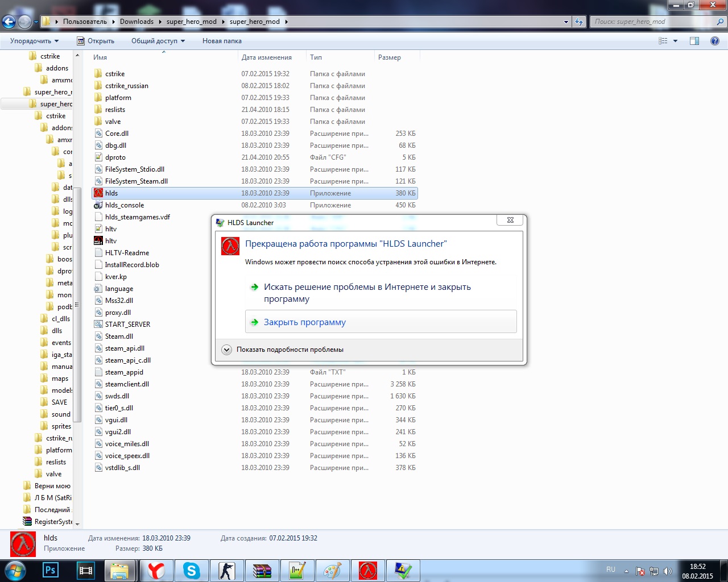Click the hlds thumbnail in the details pane

tap(23, 544)
